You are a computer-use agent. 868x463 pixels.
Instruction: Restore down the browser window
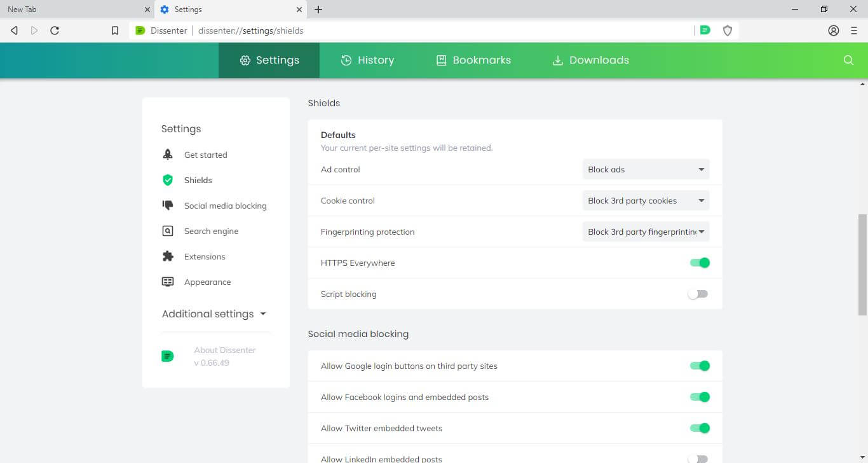(824, 9)
